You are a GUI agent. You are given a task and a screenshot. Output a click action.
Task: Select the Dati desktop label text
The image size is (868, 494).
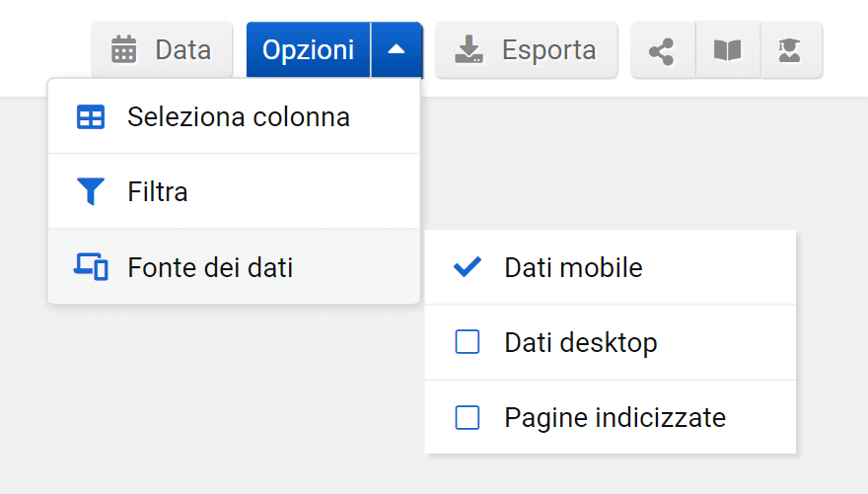point(580,342)
